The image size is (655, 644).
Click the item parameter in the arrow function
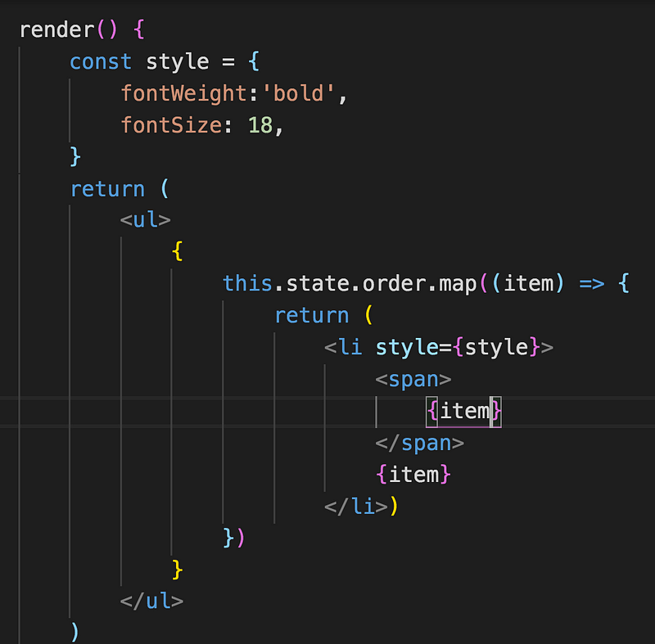(529, 283)
